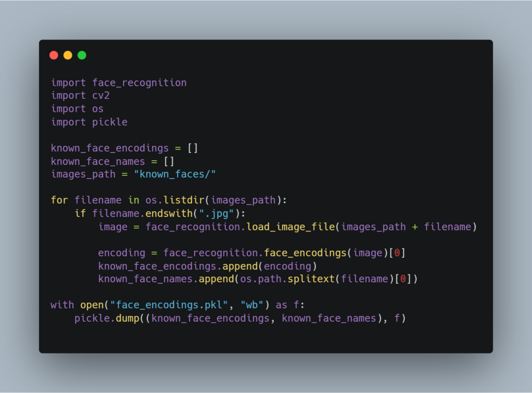Place cursor on 'import os' line

[x=77, y=109]
